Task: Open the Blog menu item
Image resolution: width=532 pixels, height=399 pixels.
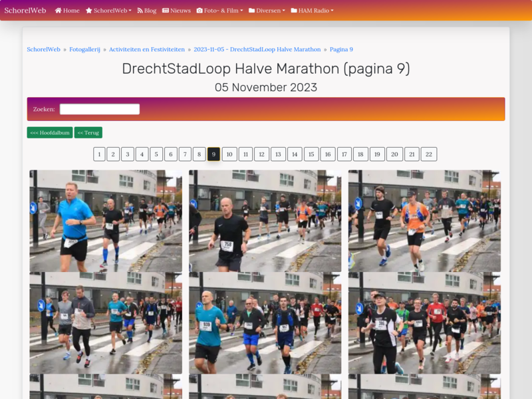Action: (146, 11)
